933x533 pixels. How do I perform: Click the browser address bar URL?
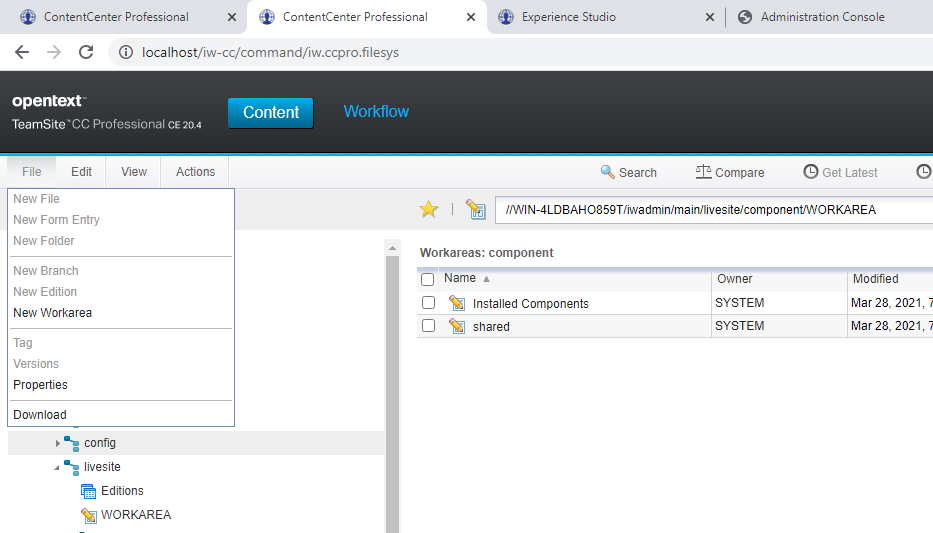click(x=270, y=52)
